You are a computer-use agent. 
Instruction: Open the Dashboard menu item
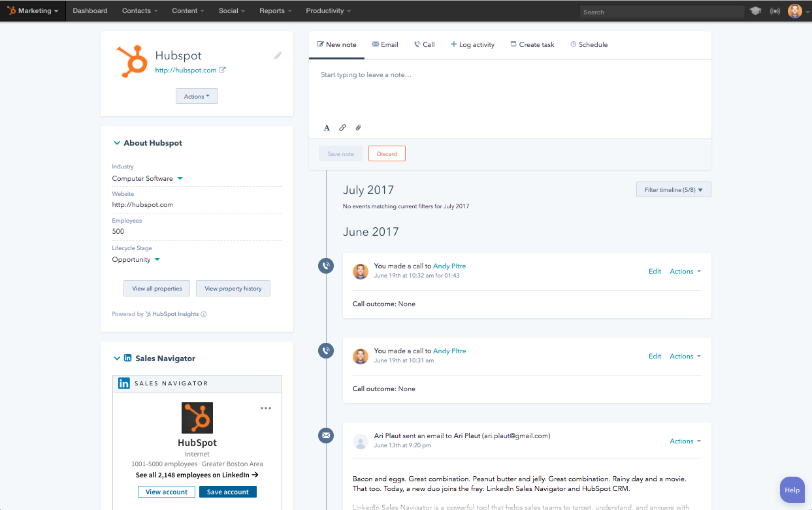90,11
